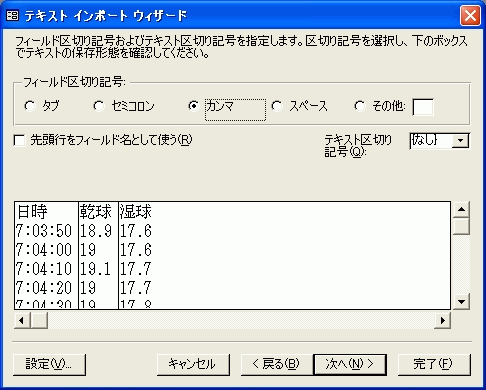The image size is (486, 390).
Task: Click the 湿球 header cell in preview
Action: coord(135,211)
